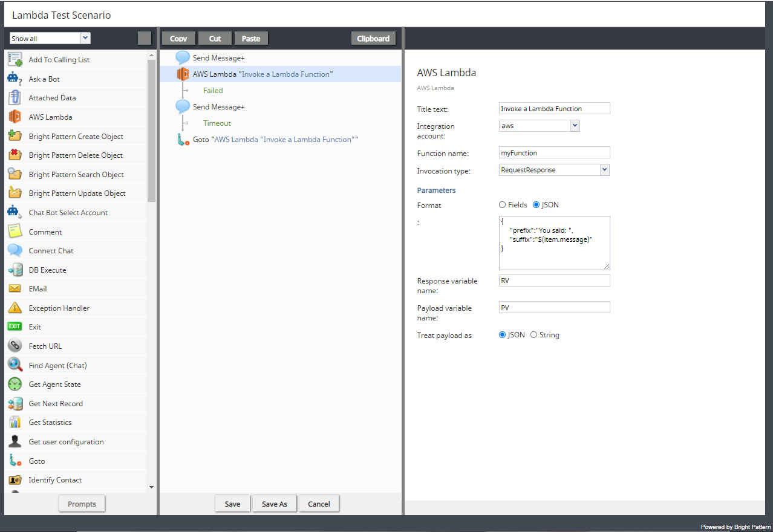
Task: Click Chat Bot Select Account icon
Action: coord(15,212)
